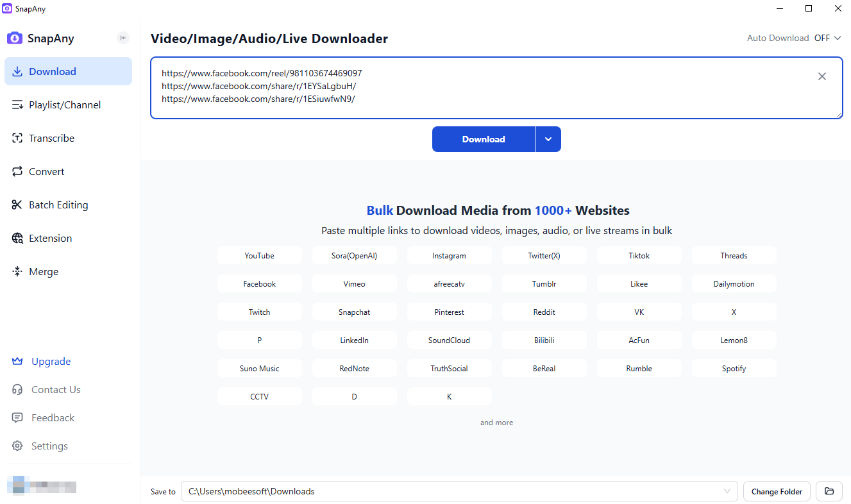Pick the LinkedIn chip

click(354, 340)
